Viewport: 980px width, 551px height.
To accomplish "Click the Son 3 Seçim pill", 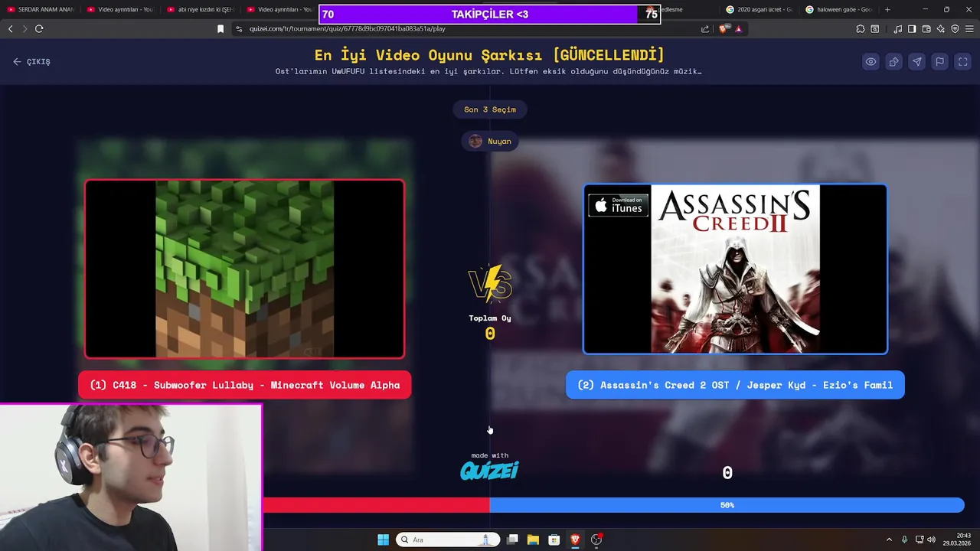I will pyautogui.click(x=490, y=109).
